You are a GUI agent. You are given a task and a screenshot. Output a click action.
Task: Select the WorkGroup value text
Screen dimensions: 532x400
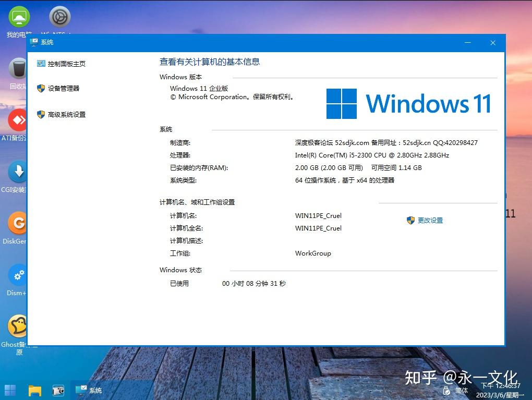(313, 253)
